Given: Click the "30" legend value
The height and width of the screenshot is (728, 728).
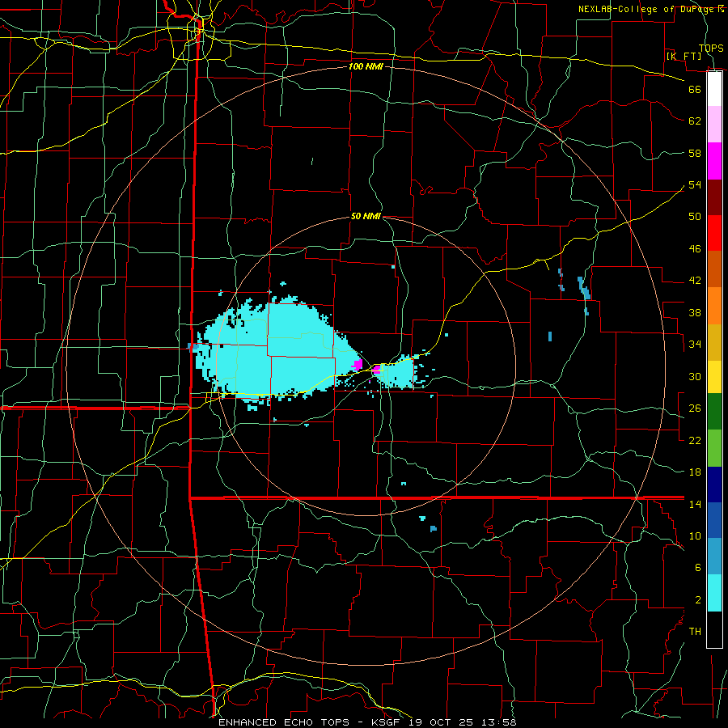Looking at the screenshot, I should click(x=695, y=376).
